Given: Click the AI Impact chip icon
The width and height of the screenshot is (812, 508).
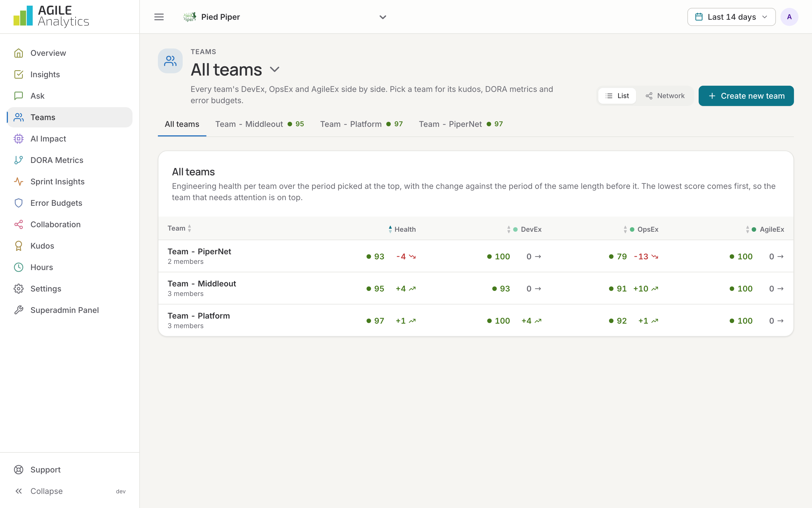Looking at the screenshot, I should [x=19, y=139].
